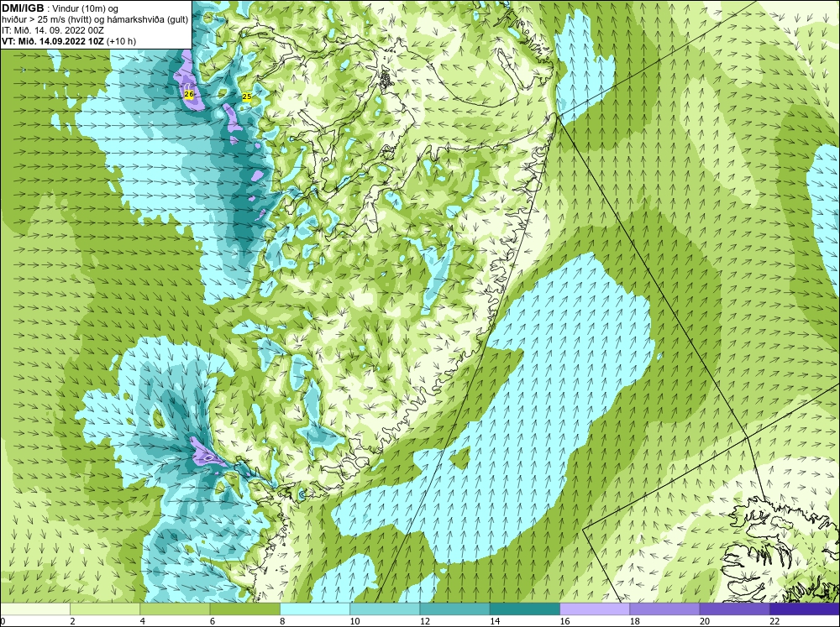Click the legend value 8
The image size is (840, 627).
coord(281,621)
